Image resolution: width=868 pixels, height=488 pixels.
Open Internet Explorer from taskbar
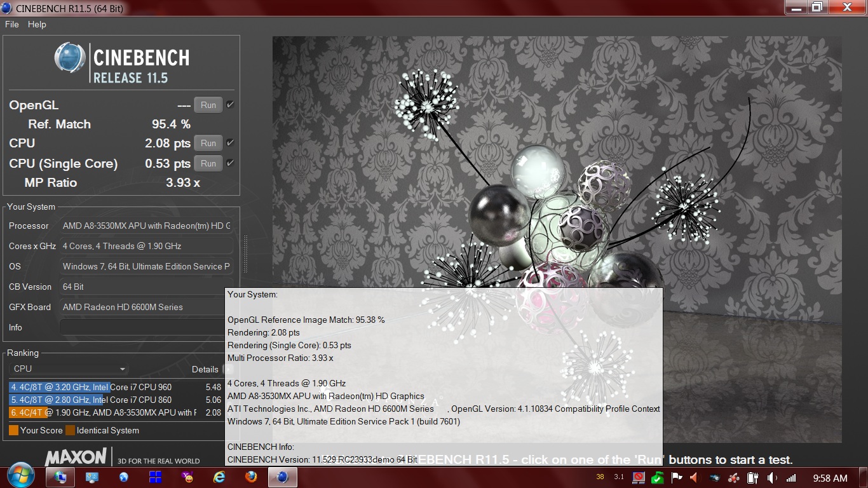pos(219,477)
